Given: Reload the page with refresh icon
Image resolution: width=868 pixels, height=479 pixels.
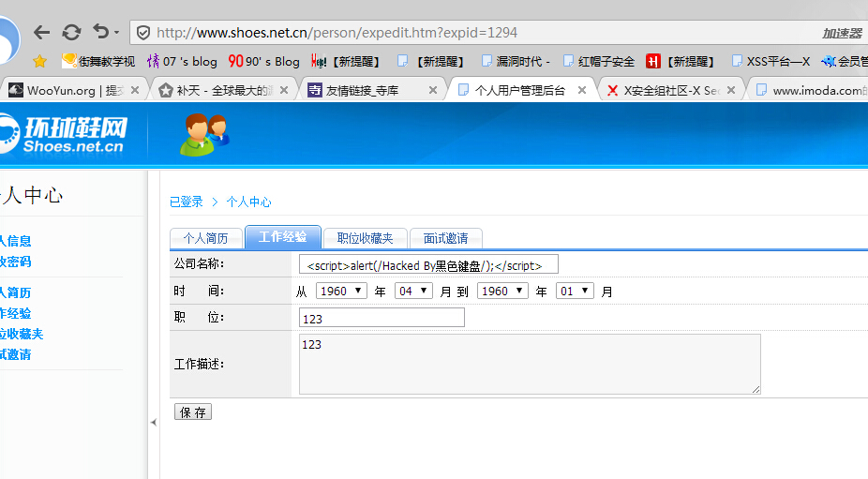Looking at the screenshot, I should pyautogui.click(x=71, y=33).
